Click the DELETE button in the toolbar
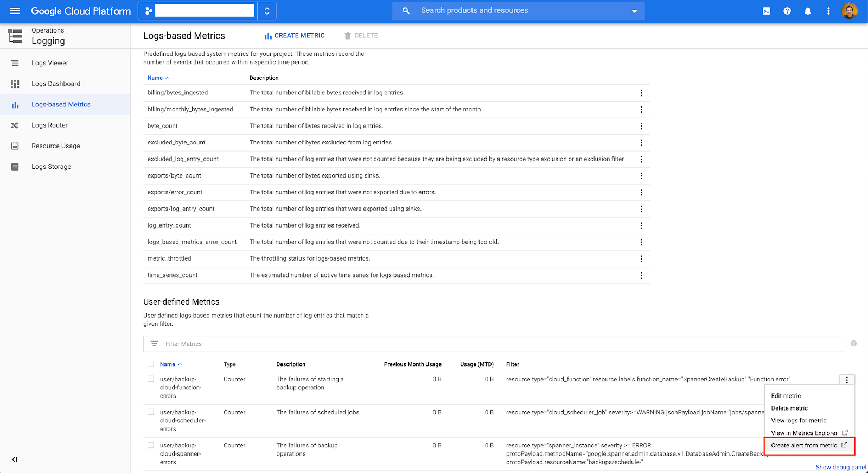The height and width of the screenshot is (473, 868). point(361,36)
